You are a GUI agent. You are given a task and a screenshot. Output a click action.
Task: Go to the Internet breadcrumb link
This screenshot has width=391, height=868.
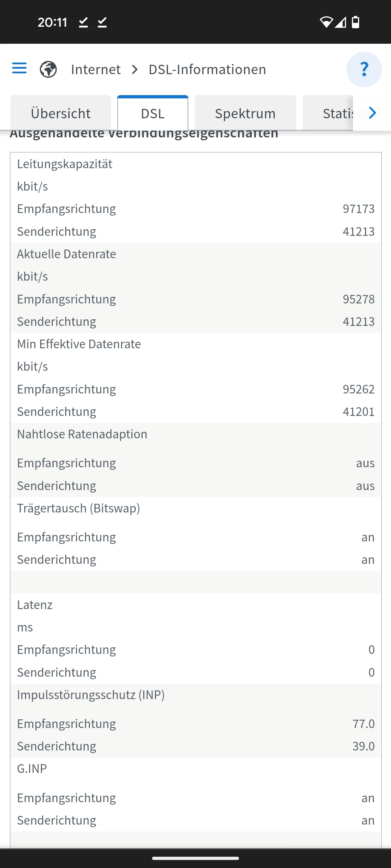tap(96, 69)
